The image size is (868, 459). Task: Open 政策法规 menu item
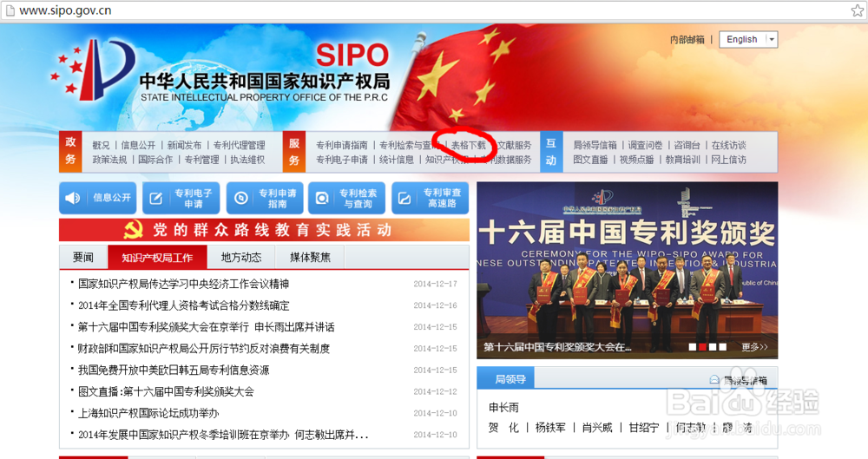click(109, 160)
